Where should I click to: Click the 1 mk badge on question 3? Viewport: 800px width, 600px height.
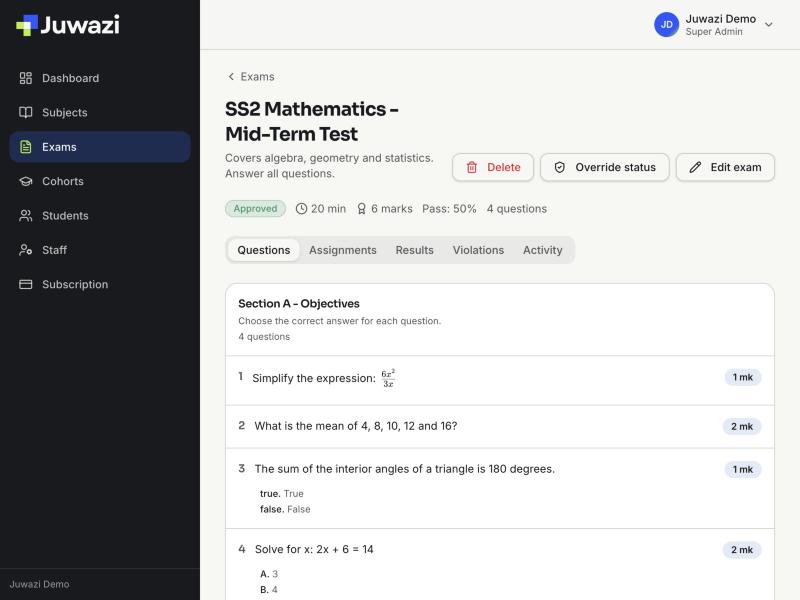(x=743, y=469)
